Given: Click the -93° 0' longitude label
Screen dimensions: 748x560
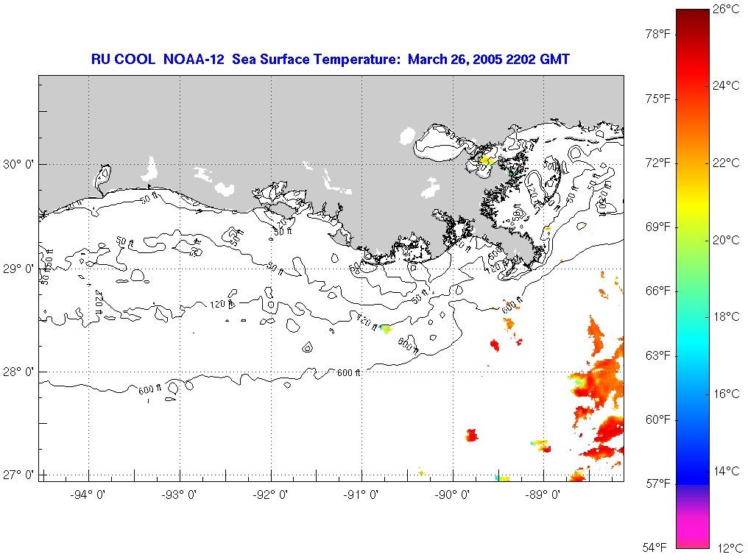Looking at the screenshot, I should pos(179,495).
